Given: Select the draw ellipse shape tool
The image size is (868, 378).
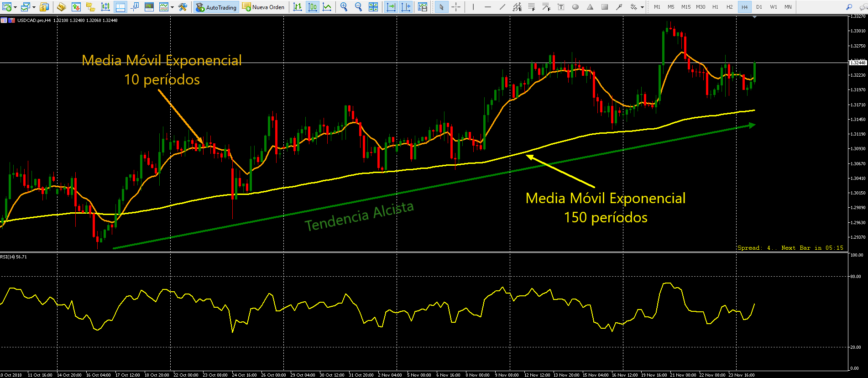Looking at the screenshot, I should [x=575, y=7].
